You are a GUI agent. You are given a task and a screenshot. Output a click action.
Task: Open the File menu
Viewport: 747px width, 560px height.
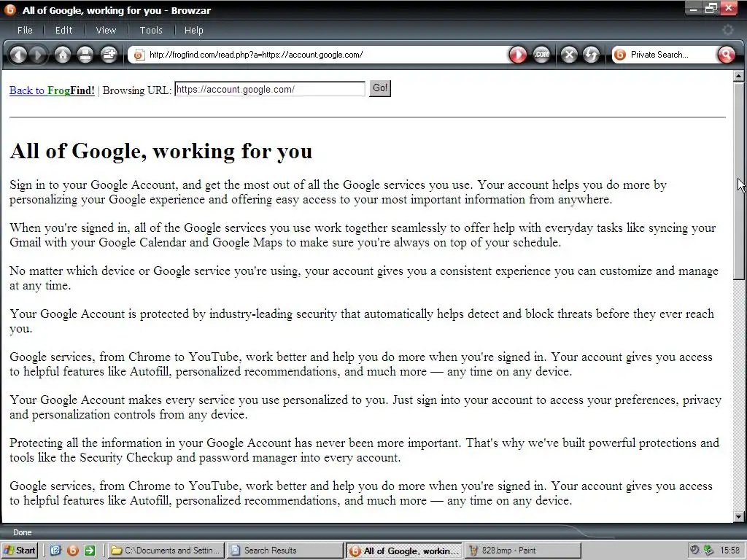25,30
